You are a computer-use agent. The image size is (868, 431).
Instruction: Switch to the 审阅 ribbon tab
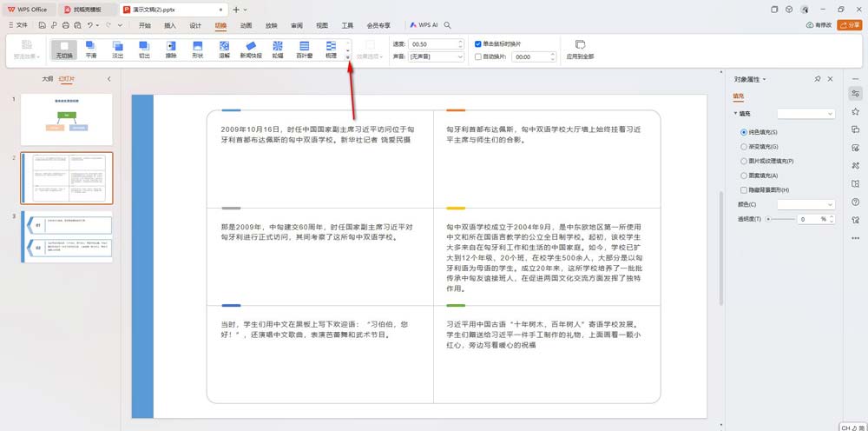tap(297, 25)
